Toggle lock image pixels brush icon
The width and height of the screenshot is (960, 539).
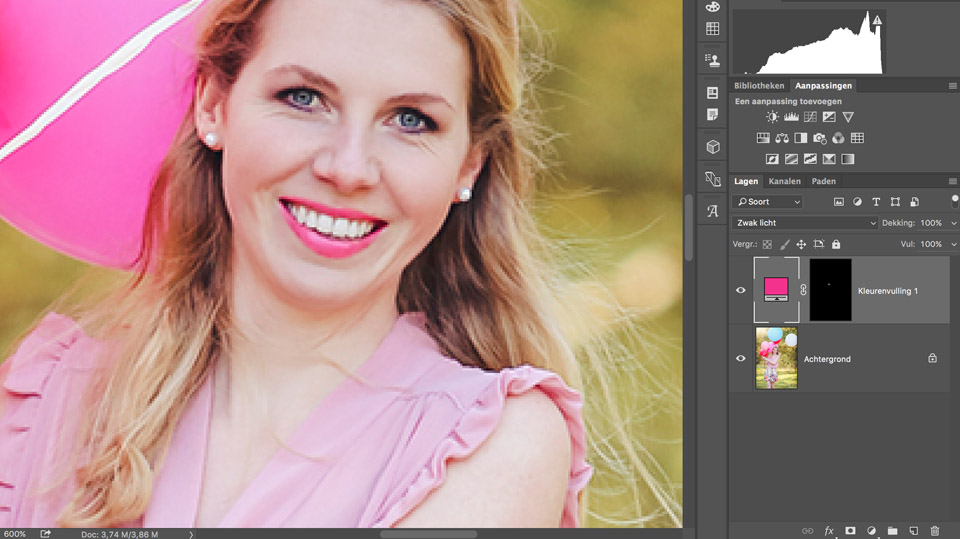(785, 244)
